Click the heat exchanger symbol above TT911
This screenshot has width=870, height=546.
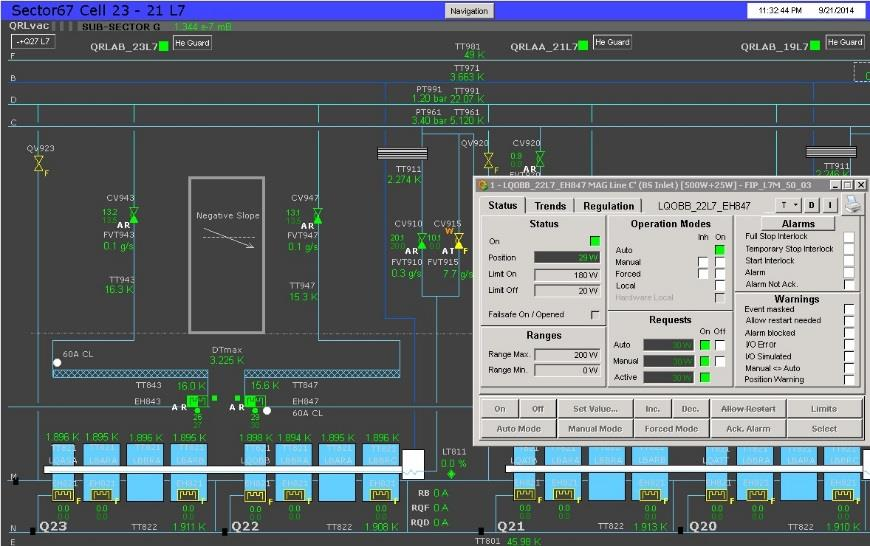(x=402, y=153)
